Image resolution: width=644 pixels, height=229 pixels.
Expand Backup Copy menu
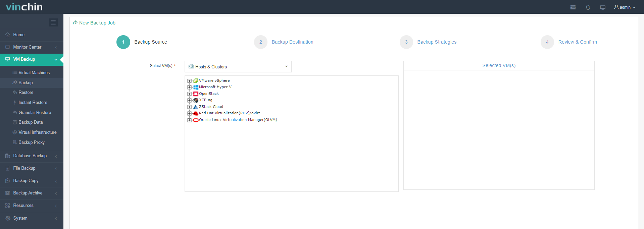(x=32, y=181)
